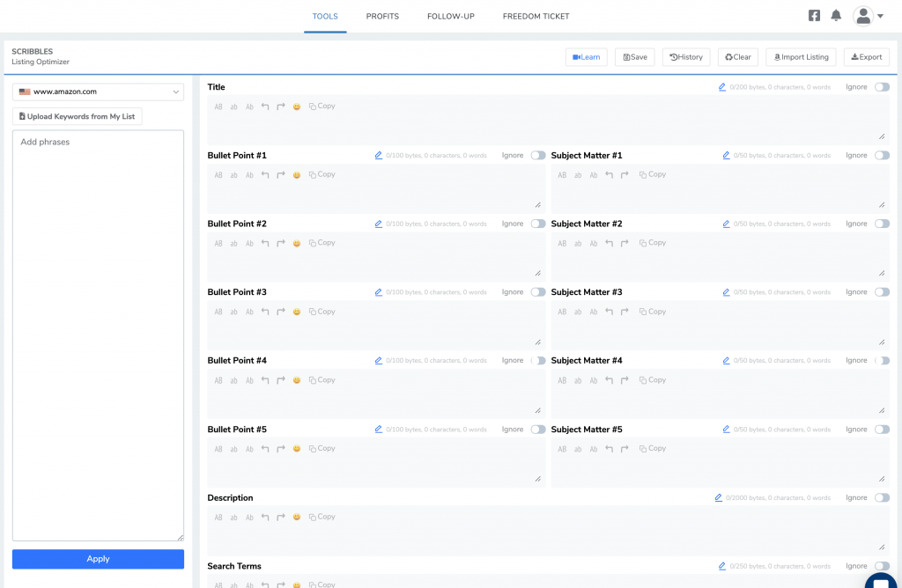This screenshot has width=902, height=588.
Task: Click redo arrow in Subject Matter #1
Action: point(625,175)
